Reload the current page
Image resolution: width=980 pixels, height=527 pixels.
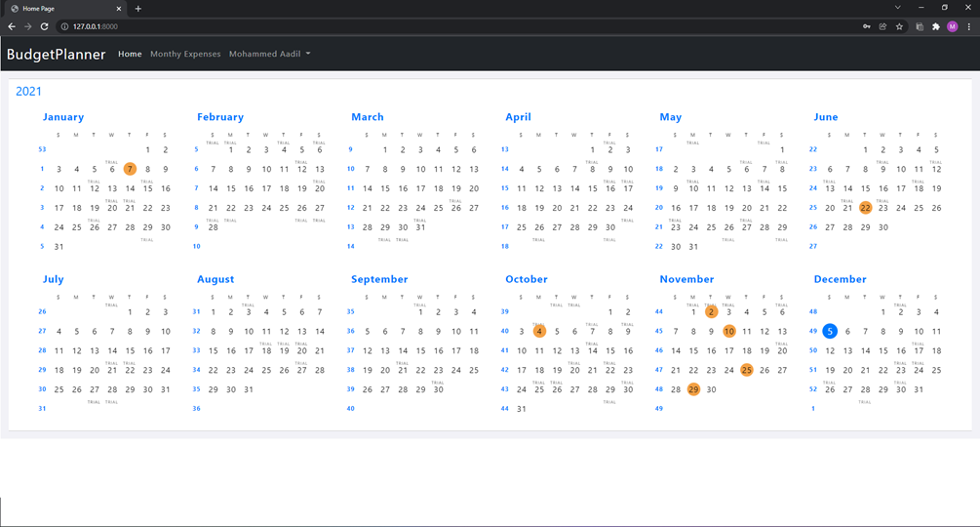click(x=45, y=26)
